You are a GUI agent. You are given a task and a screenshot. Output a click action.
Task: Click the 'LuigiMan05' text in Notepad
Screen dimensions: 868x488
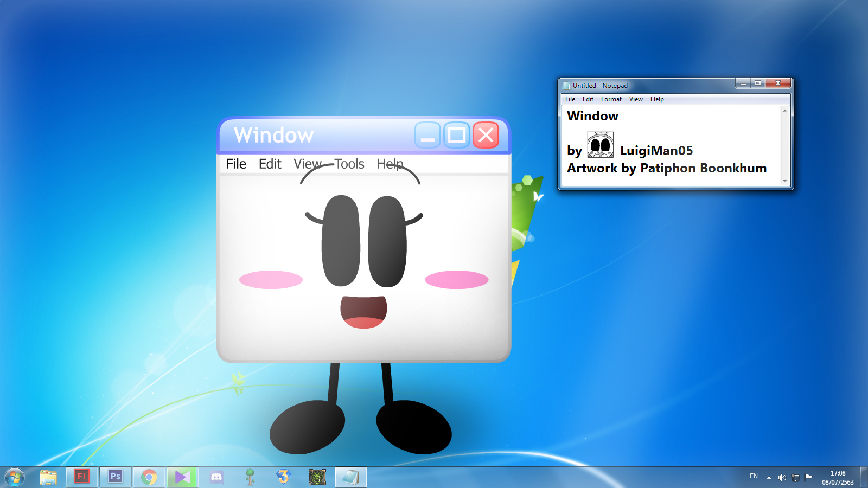(656, 151)
